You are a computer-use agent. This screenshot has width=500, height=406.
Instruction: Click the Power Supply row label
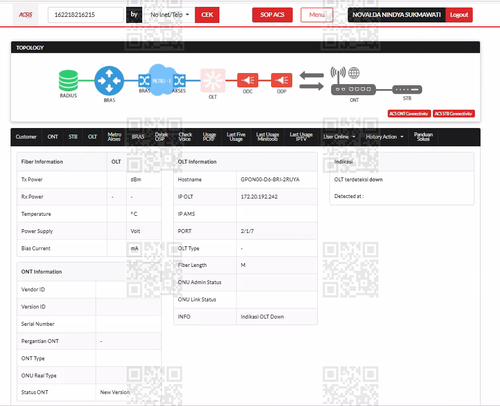point(37,231)
